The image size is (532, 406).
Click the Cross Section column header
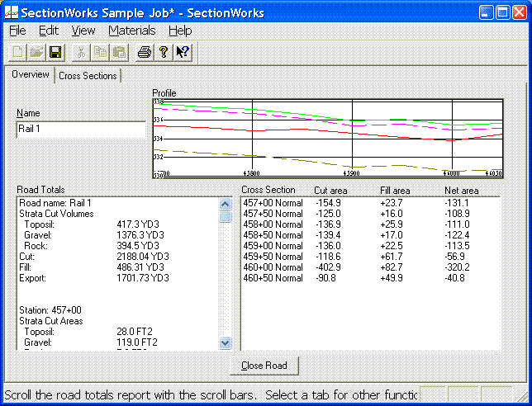[268, 190]
